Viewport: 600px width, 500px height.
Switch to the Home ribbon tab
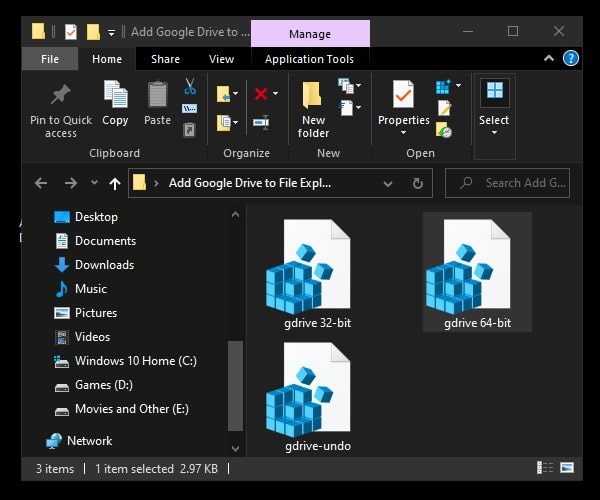[x=107, y=59]
